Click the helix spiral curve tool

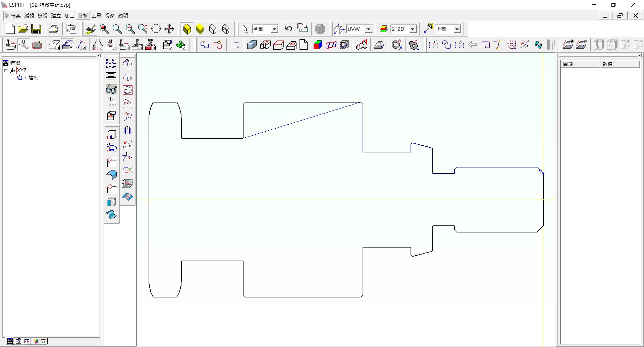coord(127,130)
